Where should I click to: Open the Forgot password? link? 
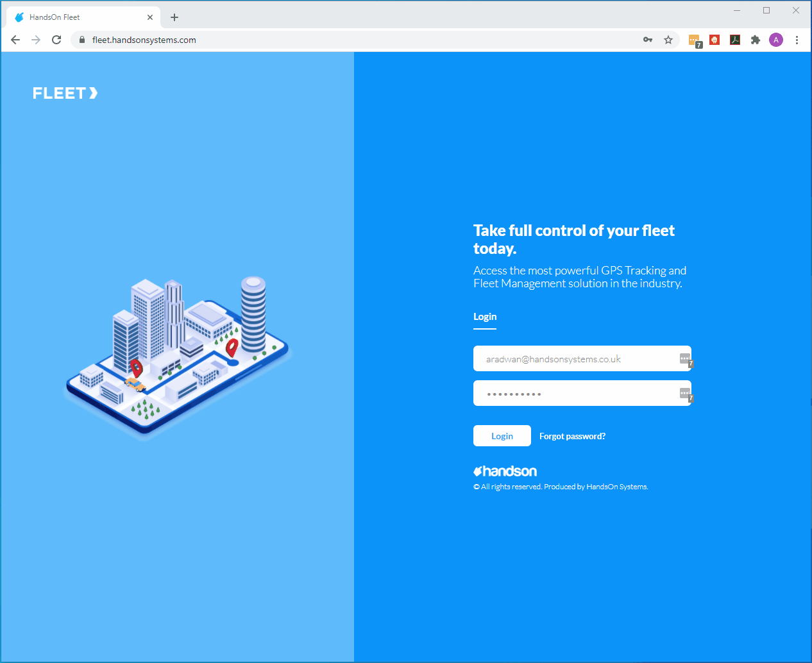point(572,436)
